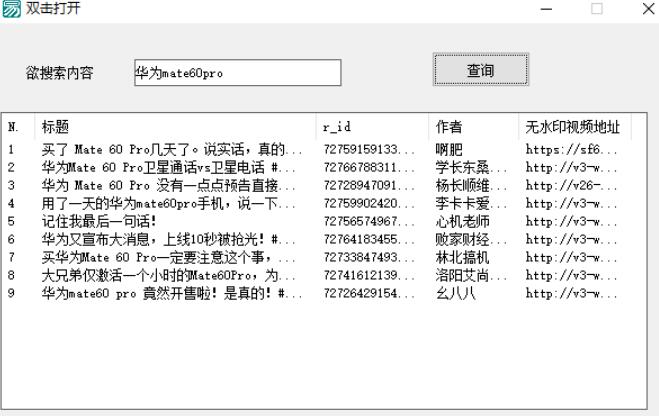The image size is (659, 416).
Task: Click r_id cell 72741612139
Action: tap(369, 275)
